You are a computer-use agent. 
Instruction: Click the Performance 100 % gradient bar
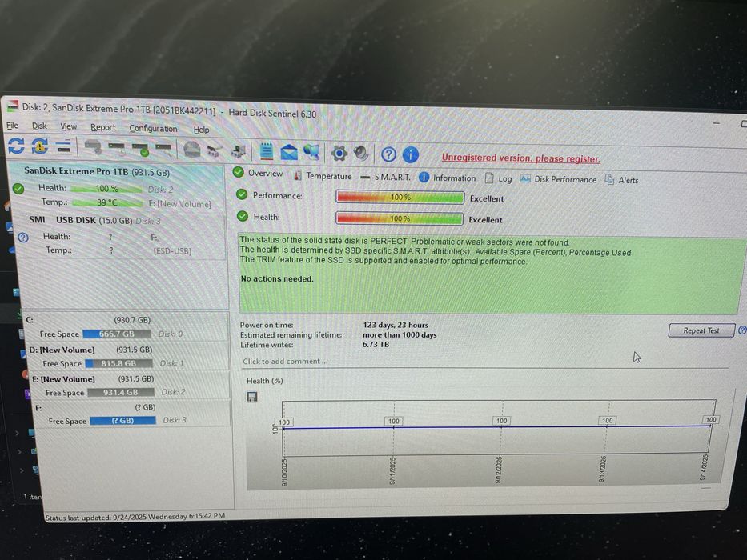pos(400,197)
